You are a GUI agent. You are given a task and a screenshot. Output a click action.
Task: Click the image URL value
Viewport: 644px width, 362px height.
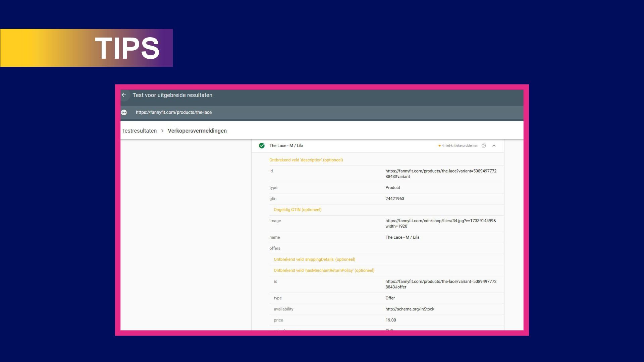coord(440,224)
